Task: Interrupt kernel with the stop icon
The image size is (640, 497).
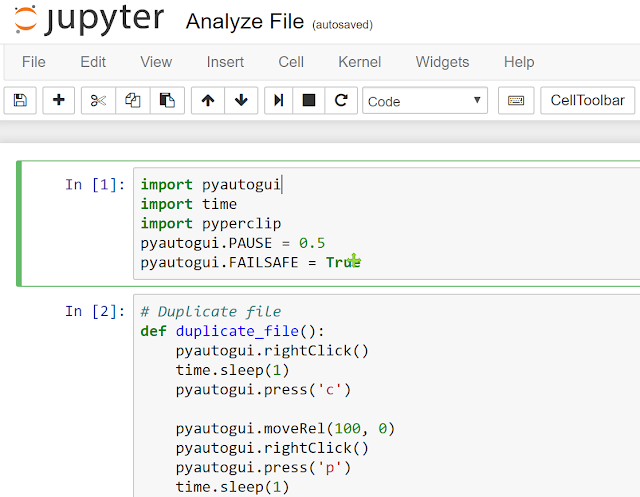Action: click(309, 100)
